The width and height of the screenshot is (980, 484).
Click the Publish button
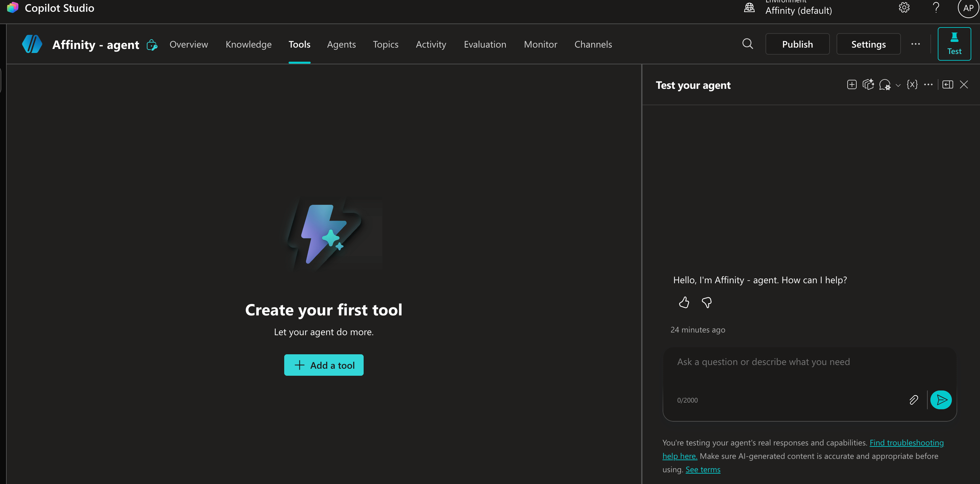coord(797,44)
